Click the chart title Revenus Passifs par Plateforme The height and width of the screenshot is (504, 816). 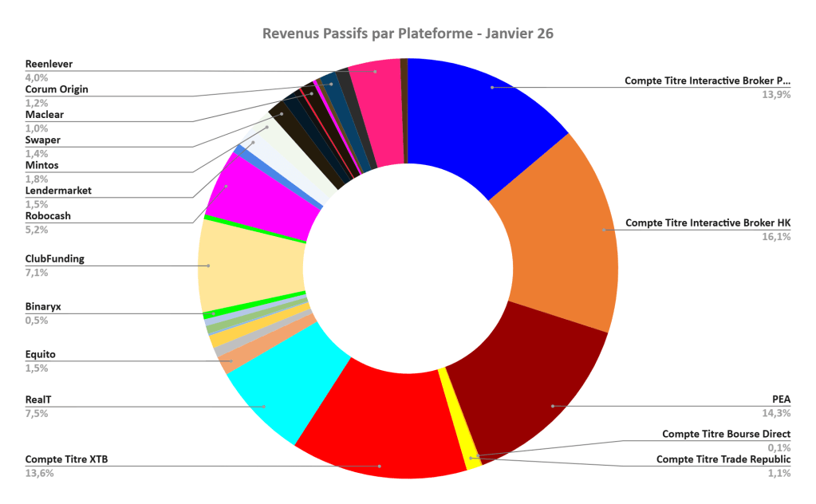[408, 34]
